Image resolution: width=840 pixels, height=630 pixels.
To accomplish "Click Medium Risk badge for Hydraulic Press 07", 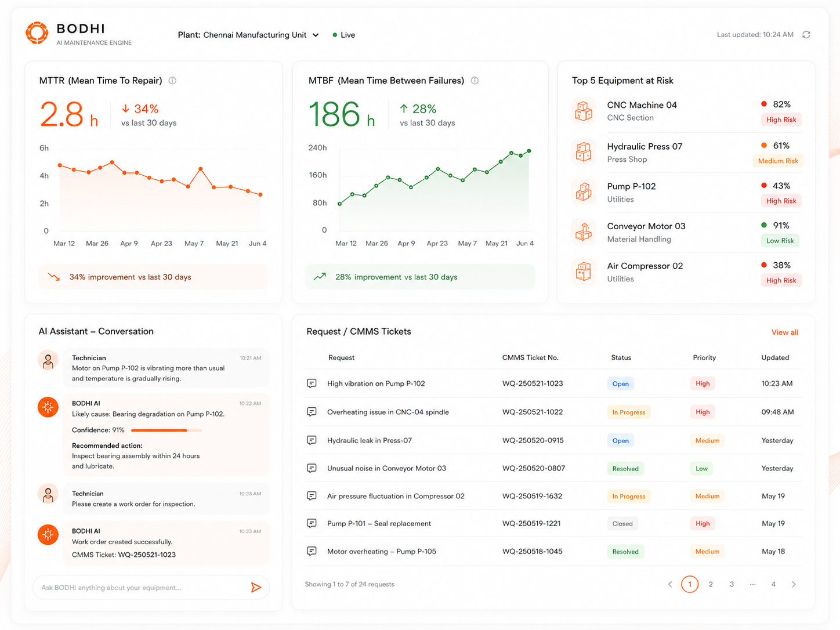I will click(x=778, y=161).
